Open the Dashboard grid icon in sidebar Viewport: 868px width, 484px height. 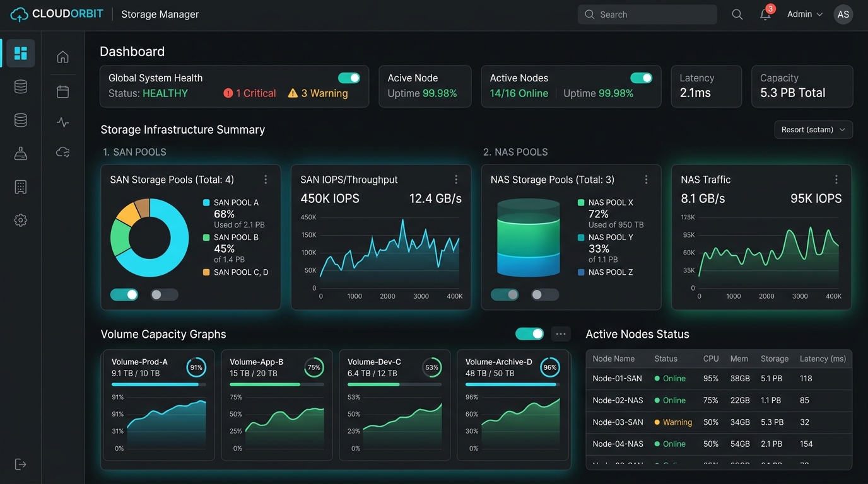(x=21, y=53)
